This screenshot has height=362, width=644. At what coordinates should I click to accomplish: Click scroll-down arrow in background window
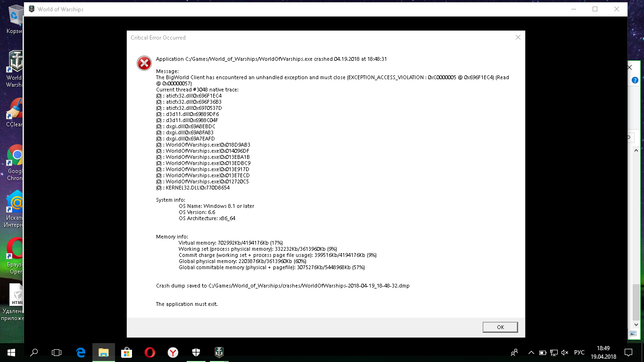coord(636,324)
